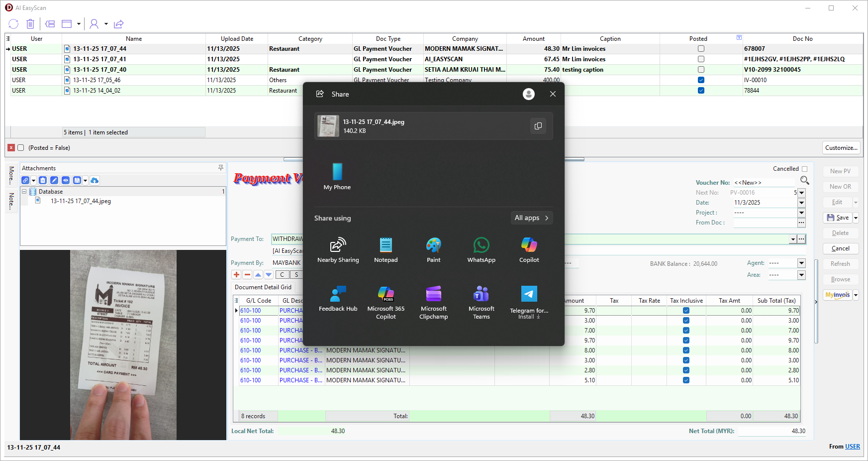The image size is (868, 461).
Task: Toggle the (Posted = False) filter checkbox
Action: click(21, 148)
